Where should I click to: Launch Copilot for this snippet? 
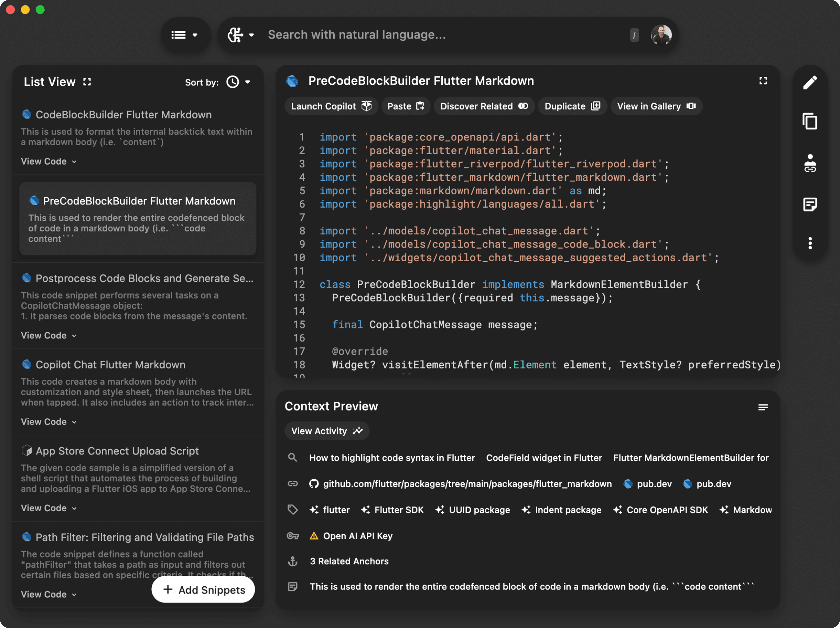331,106
